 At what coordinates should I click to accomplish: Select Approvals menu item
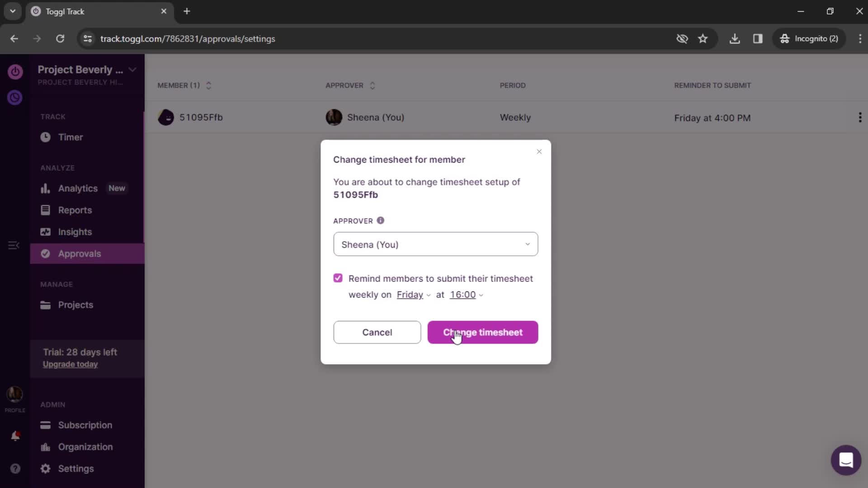[80, 253]
